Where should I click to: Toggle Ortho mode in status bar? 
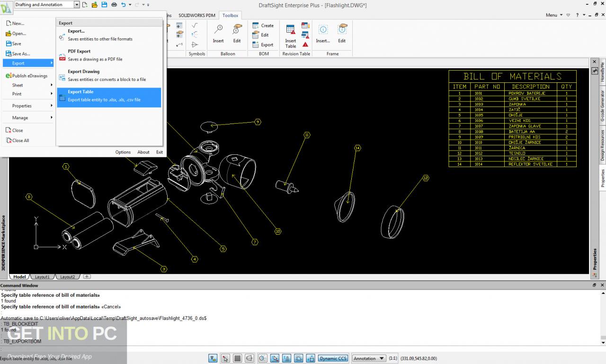point(250,358)
